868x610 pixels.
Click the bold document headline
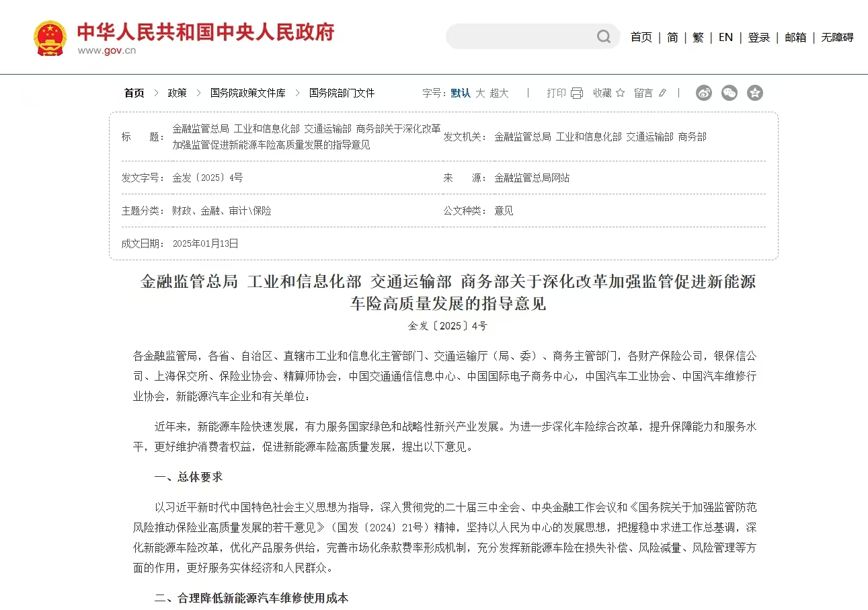point(448,293)
